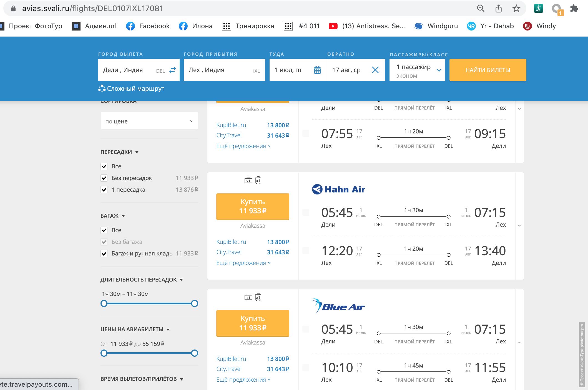Swap departure and arrival cities icon
The height and width of the screenshot is (390, 588).
(x=173, y=70)
